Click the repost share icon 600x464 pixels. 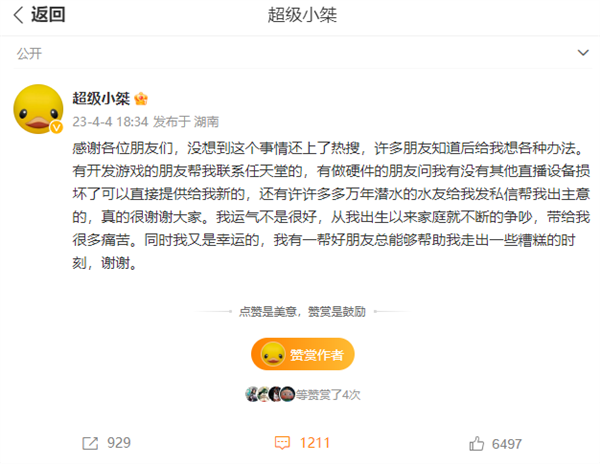90,443
